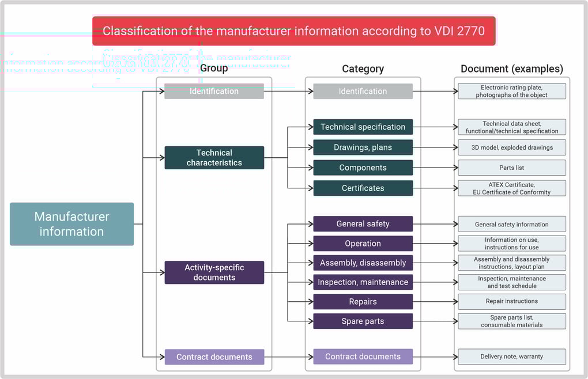588x379 pixels.
Task: Select the Activity-specific documents group box
Action: [x=214, y=272]
